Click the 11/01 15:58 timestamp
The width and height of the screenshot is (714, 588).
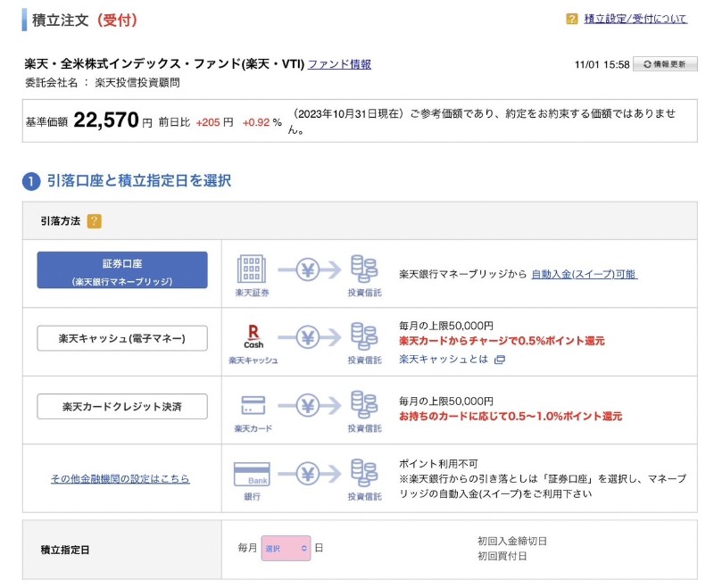[602, 64]
